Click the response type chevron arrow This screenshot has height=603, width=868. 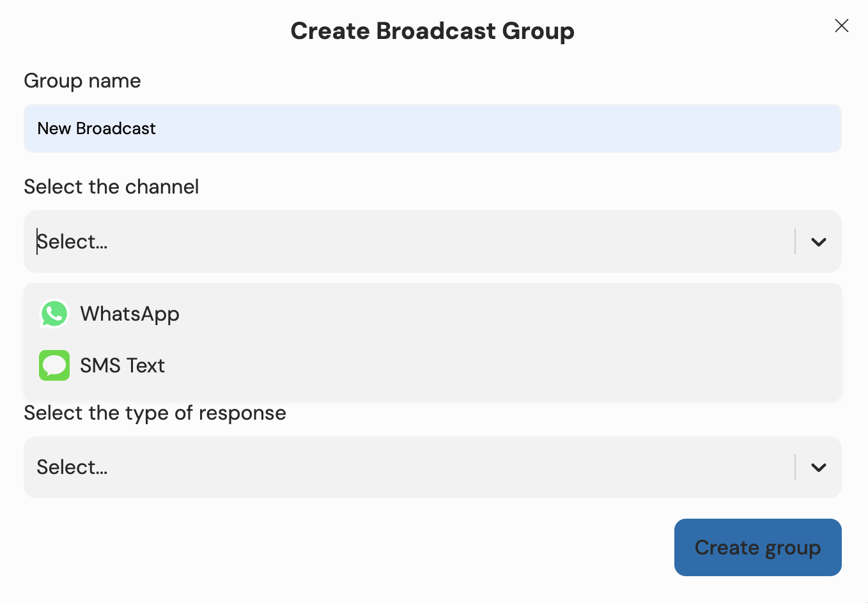[x=819, y=468]
